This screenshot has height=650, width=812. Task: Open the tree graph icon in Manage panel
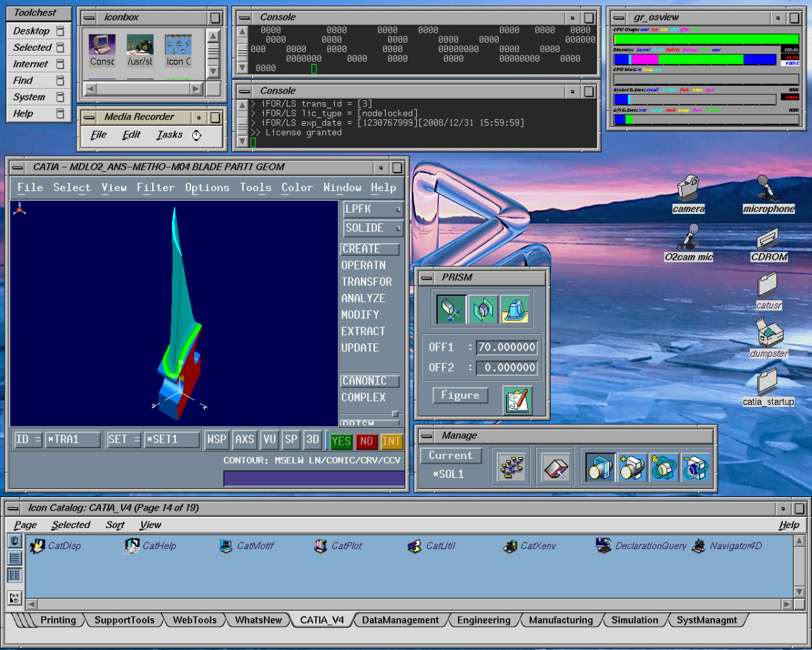[510, 468]
